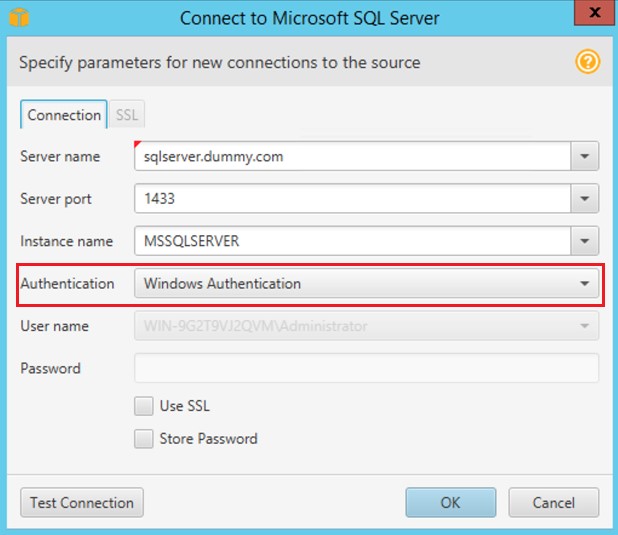Click the Password input field
618x535 pixels.
367,368
